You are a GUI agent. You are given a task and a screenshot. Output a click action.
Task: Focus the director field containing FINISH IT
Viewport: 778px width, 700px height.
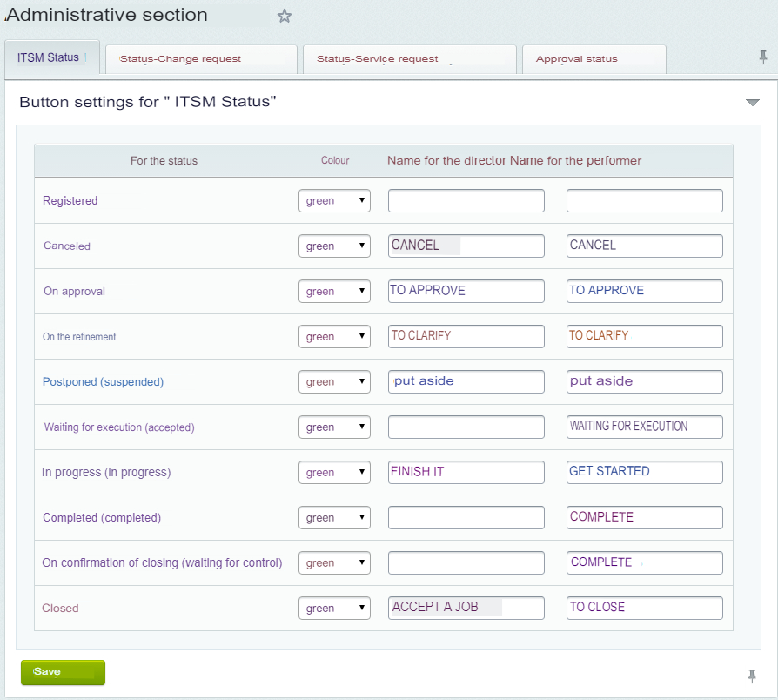coord(466,473)
